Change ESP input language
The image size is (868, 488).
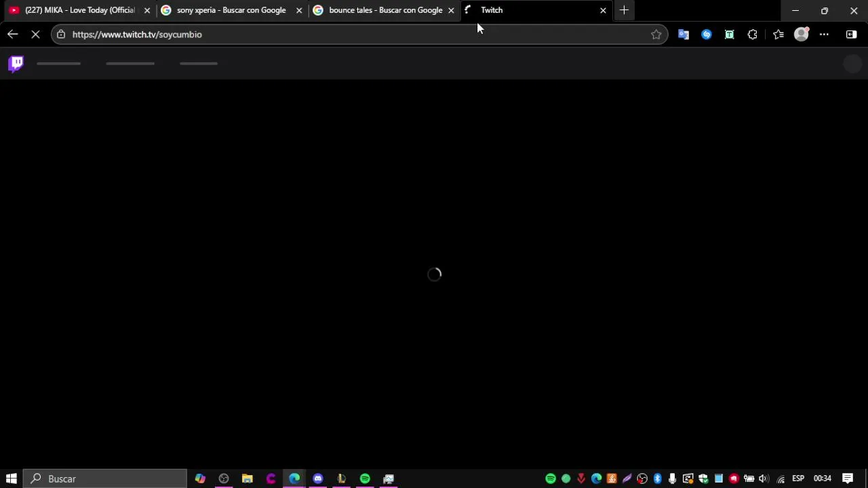(x=798, y=479)
